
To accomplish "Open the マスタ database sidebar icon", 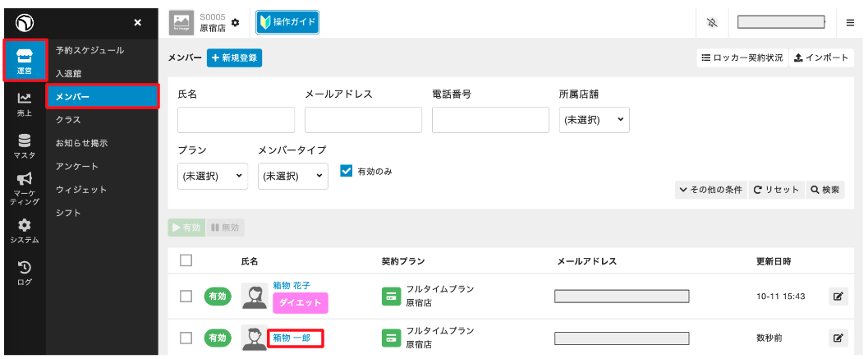I will (24, 145).
